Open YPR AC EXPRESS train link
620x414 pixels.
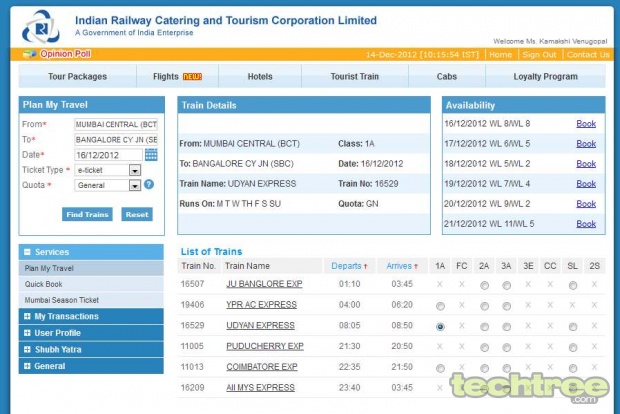(x=261, y=305)
